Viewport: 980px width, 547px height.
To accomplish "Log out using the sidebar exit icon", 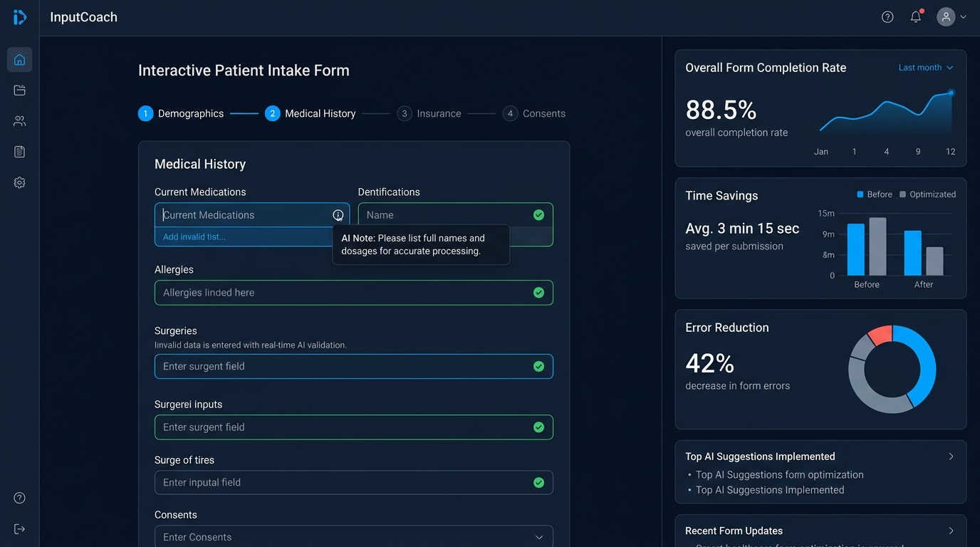I will click(19, 528).
